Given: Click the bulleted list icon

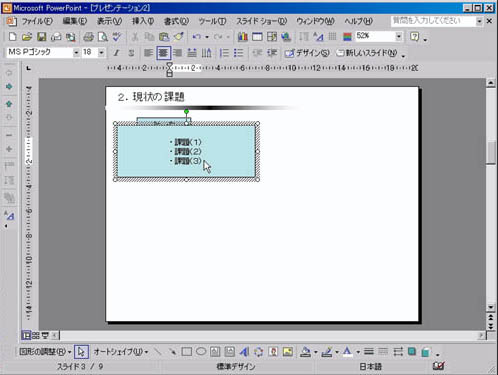Looking at the screenshot, I should tap(239, 53).
